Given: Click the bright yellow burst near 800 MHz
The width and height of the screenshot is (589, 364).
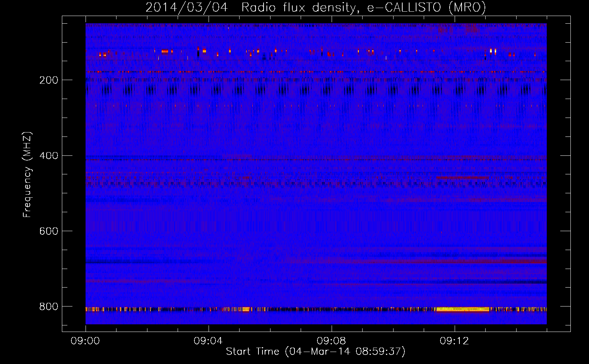Looking at the screenshot, I should coord(463,309).
